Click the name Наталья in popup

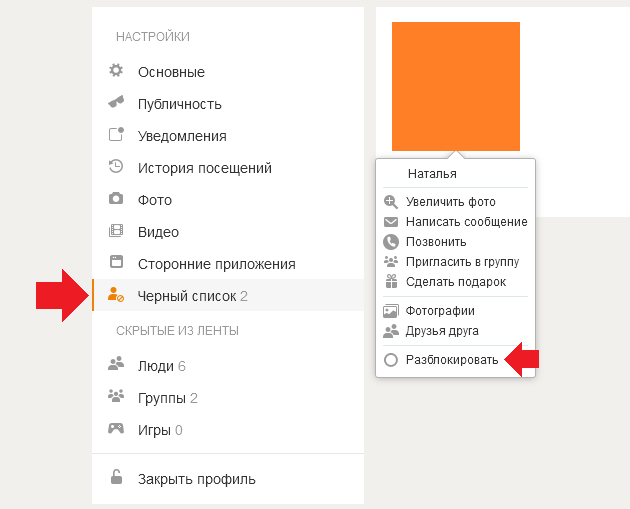[432, 174]
